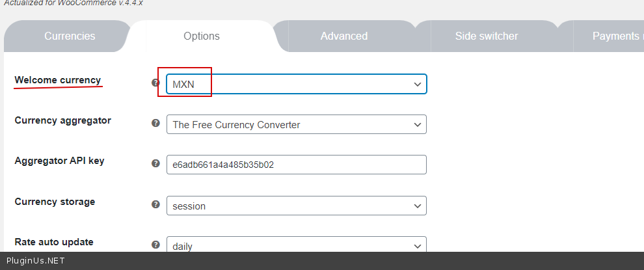Open the Welcome currency dropdown showing MXN

pos(296,84)
